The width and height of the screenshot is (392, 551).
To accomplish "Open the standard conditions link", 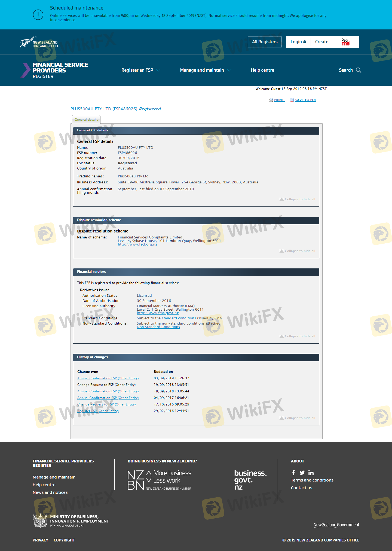I will (x=179, y=318).
